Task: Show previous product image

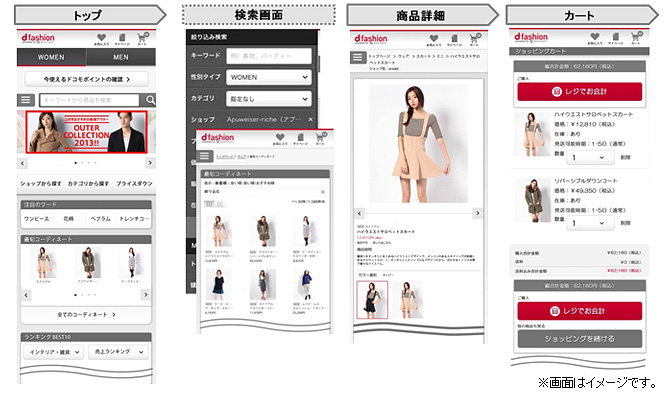Action: pyautogui.click(x=360, y=213)
